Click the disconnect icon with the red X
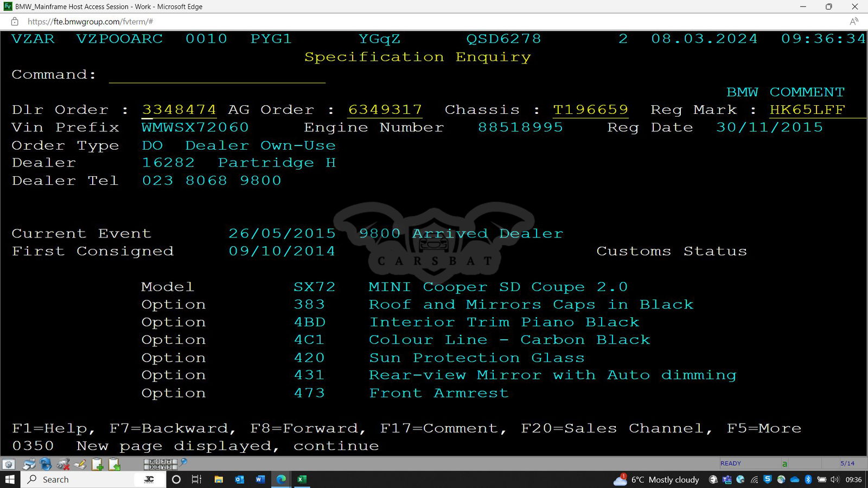This screenshot has height=488, width=868. pos(63,464)
